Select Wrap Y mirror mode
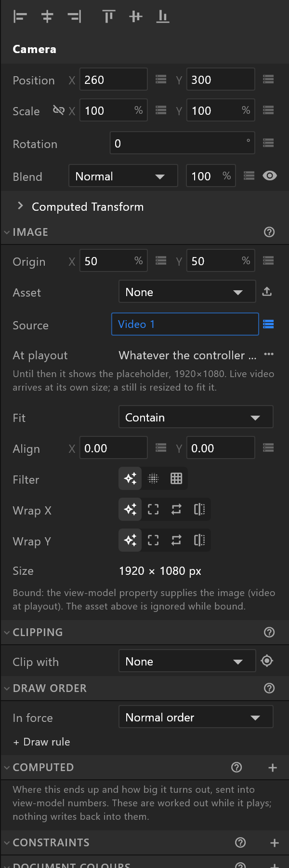289x868 pixels. click(199, 540)
